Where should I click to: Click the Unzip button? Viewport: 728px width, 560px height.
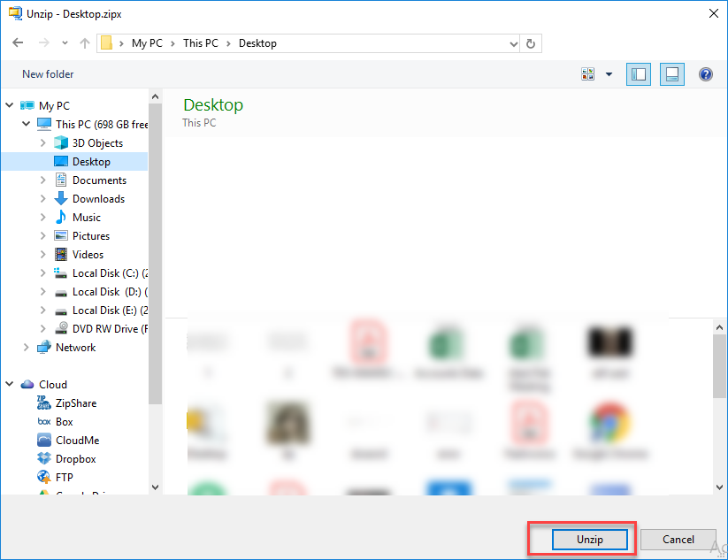pos(590,539)
